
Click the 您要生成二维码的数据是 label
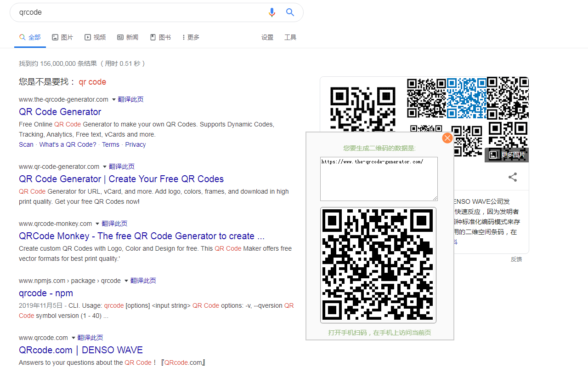(379, 148)
